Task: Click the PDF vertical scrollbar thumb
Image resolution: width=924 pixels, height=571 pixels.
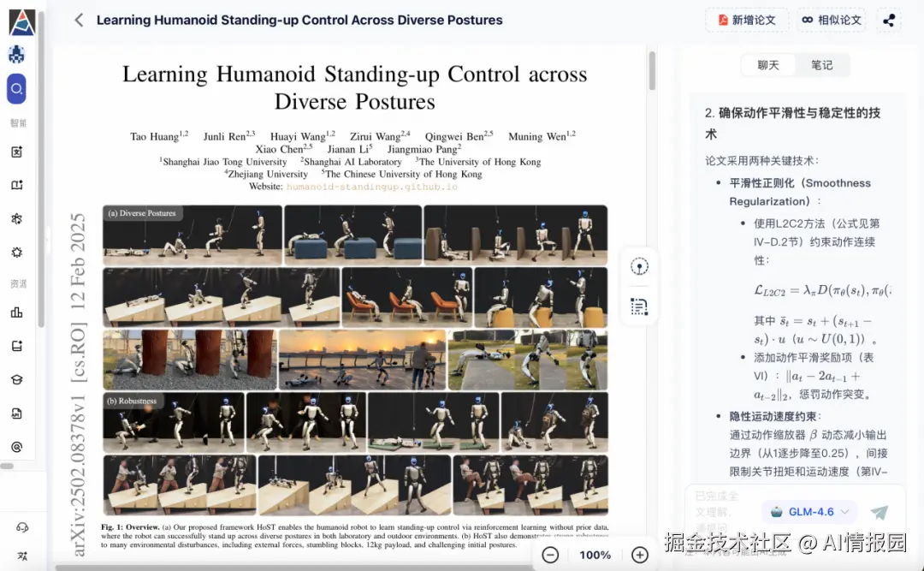Action: click(x=652, y=71)
